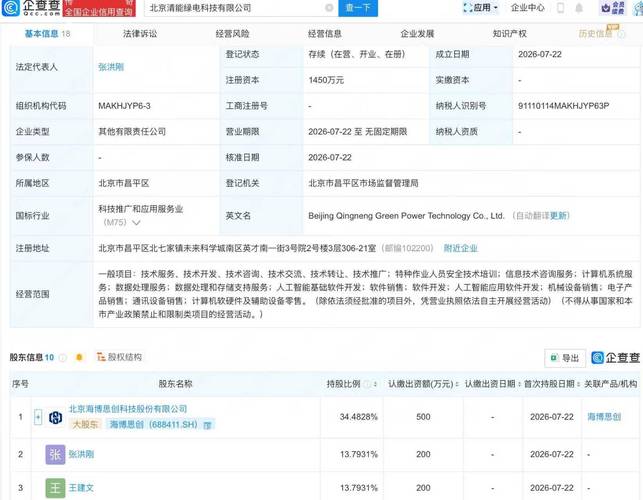643x500 pixels.
Task: Expand shareholder row 北京海博思创
Action: click(38, 417)
